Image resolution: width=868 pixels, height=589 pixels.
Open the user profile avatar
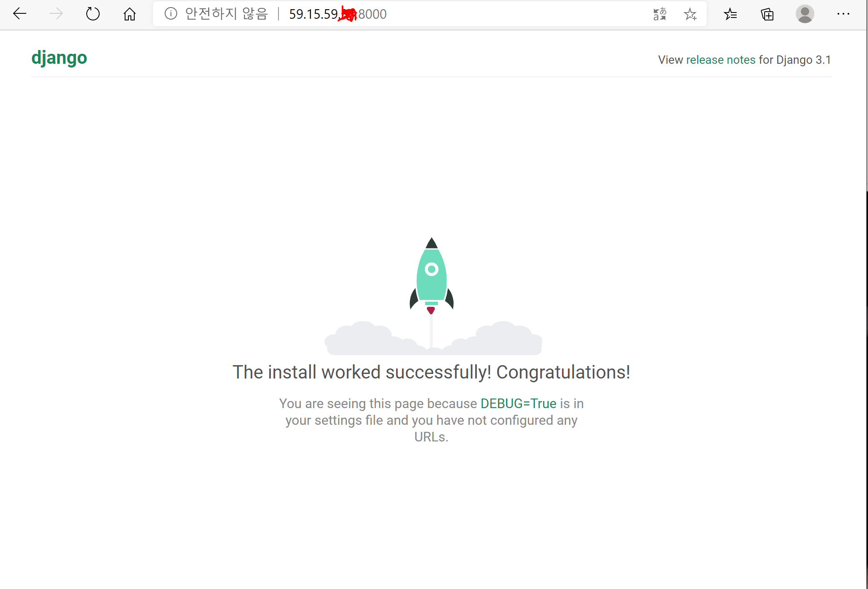(805, 14)
